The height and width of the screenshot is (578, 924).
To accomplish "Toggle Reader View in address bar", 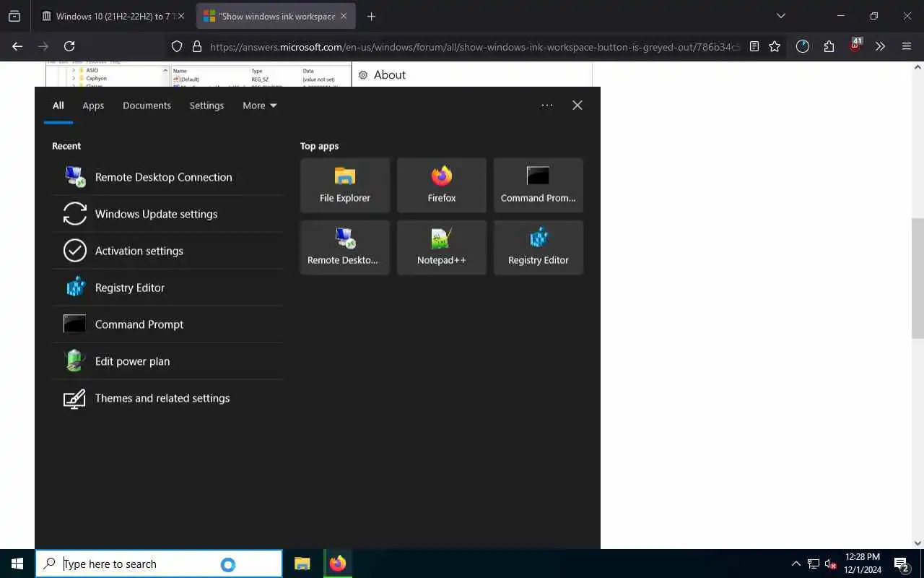I will tap(754, 46).
